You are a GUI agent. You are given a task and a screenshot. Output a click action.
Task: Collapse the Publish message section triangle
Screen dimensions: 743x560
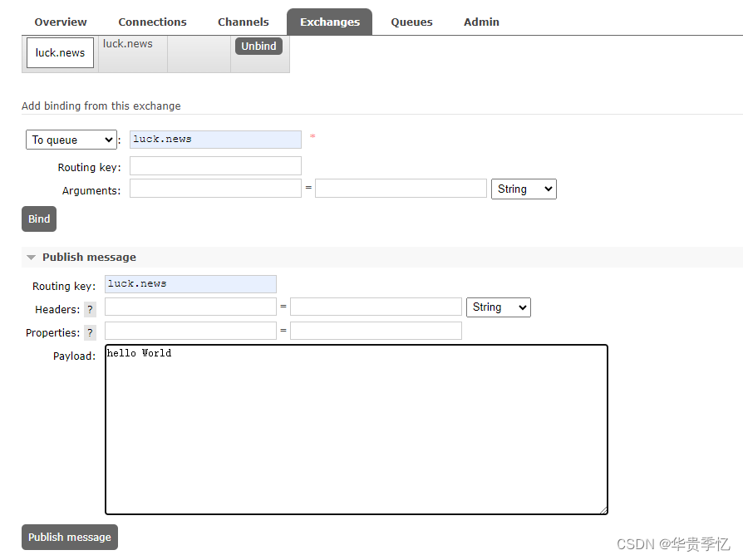click(x=31, y=257)
